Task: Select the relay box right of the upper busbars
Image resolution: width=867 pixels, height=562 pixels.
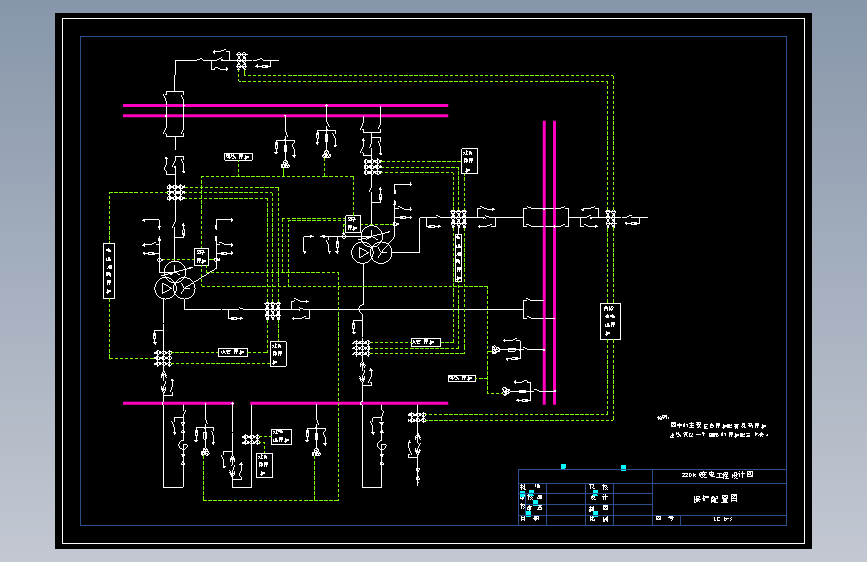Action: click(x=469, y=161)
